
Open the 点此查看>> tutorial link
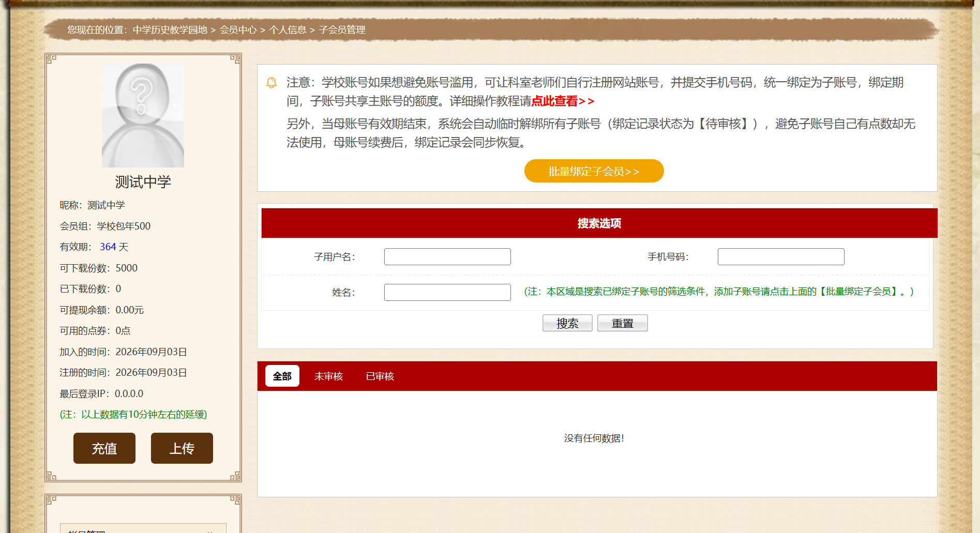tap(563, 101)
